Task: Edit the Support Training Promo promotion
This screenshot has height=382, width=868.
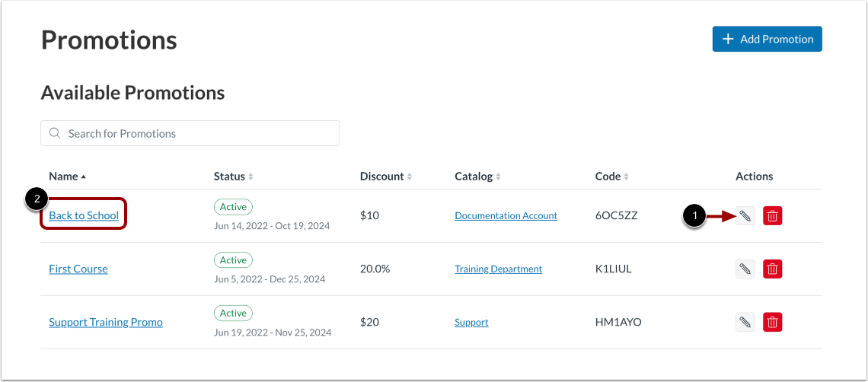Action: (x=745, y=322)
